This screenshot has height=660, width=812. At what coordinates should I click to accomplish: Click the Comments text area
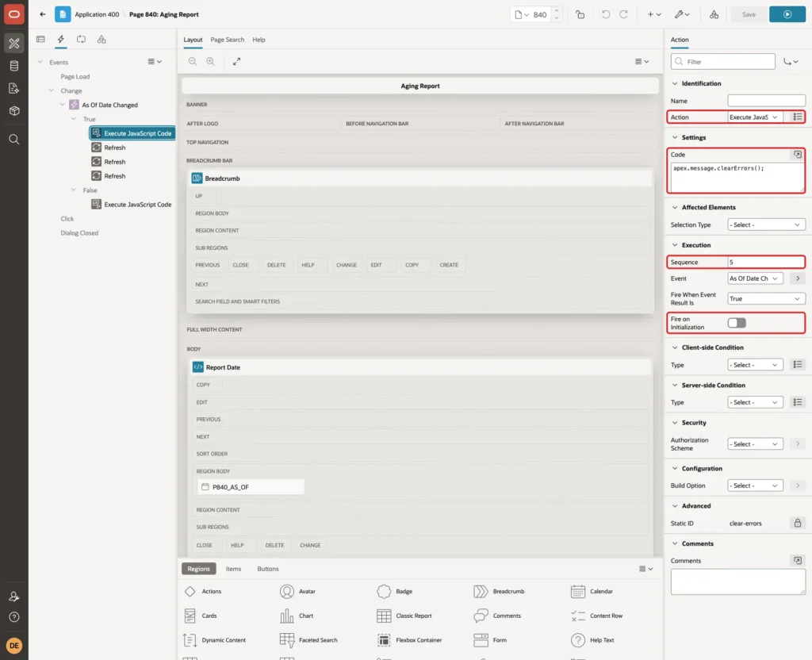(738, 581)
